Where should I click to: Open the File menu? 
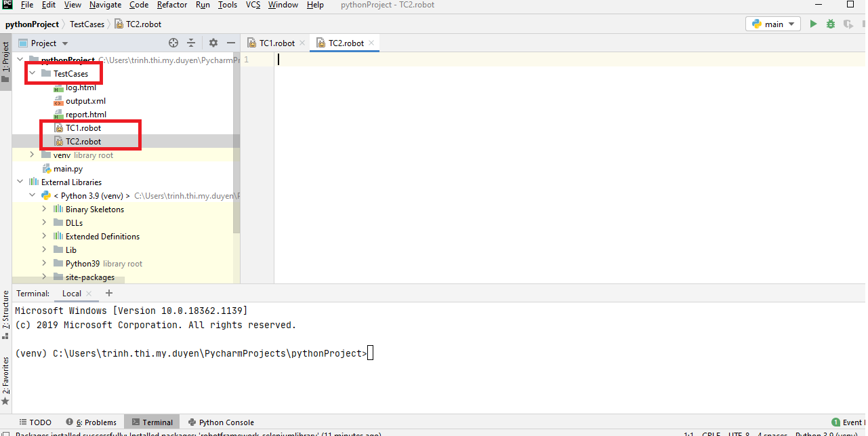pyautogui.click(x=27, y=5)
